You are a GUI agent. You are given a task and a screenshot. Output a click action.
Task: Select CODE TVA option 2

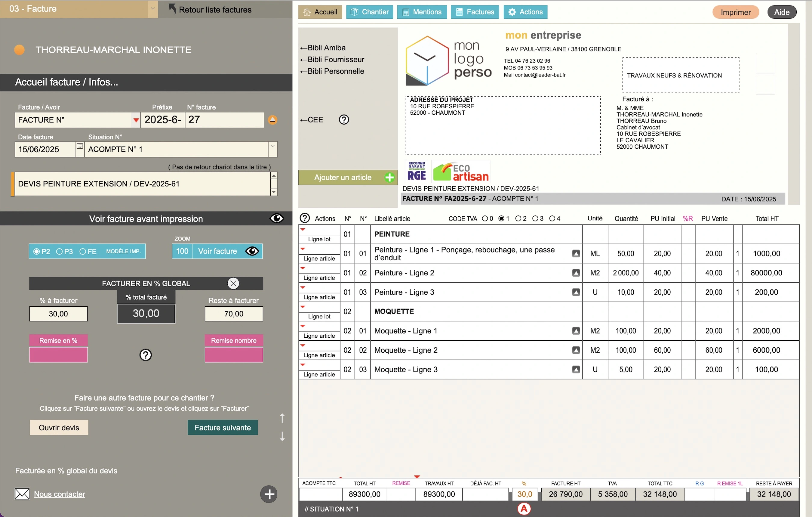click(x=518, y=218)
